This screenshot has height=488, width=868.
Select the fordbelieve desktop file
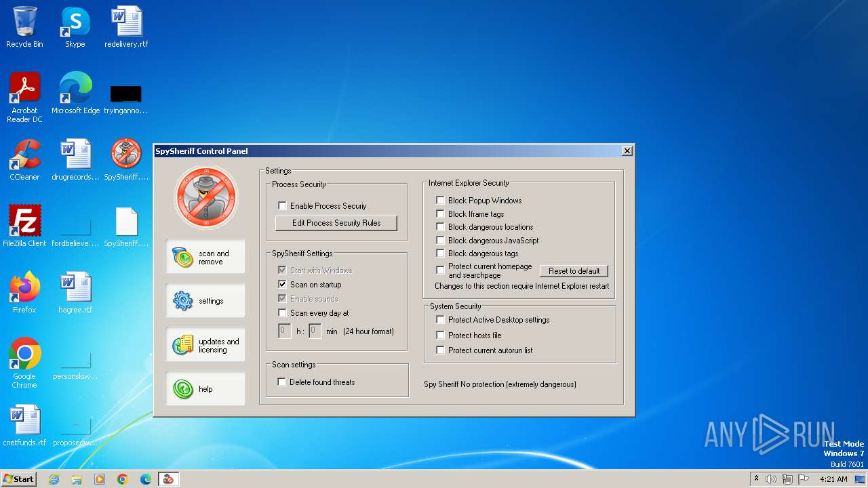click(x=75, y=232)
